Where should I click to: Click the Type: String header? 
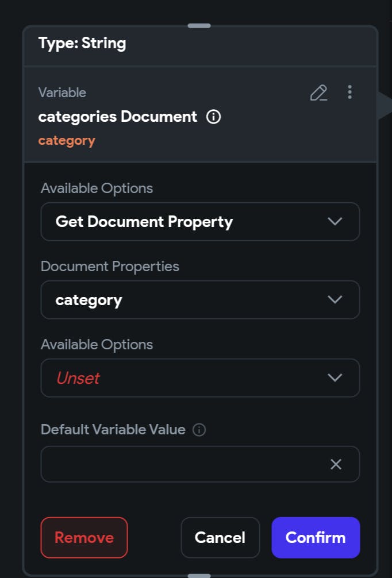pyautogui.click(x=82, y=43)
